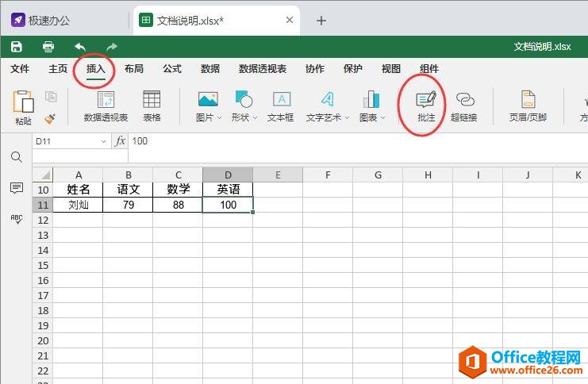Open the 保护 tab

pyautogui.click(x=353, y=68)
